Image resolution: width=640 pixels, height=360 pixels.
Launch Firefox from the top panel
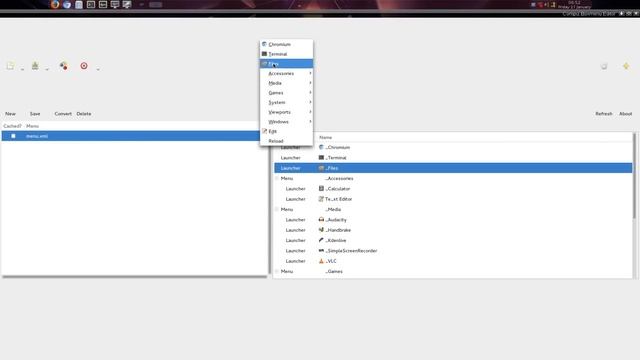[x=55, y=4]
